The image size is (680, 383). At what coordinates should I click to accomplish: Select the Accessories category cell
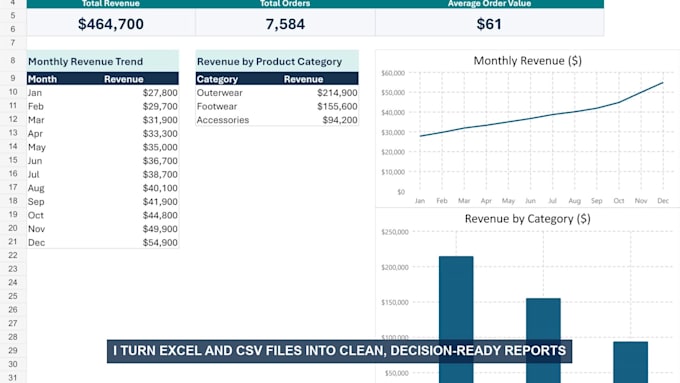223,120
